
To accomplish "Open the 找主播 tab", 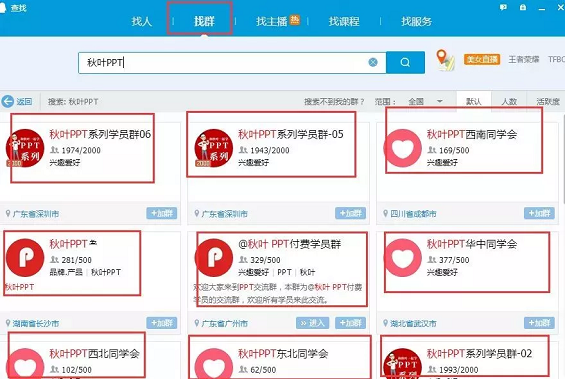I will click(272, 21).
